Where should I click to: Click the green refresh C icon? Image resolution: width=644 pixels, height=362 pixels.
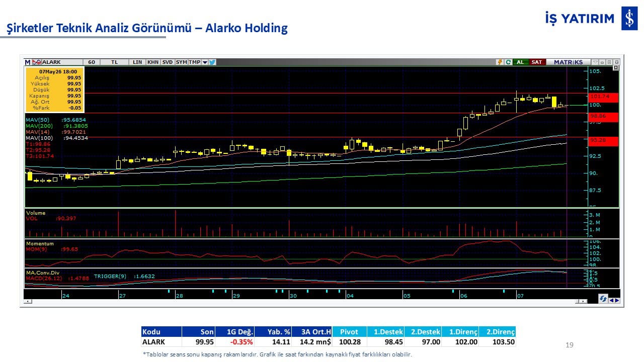click(x=509, y=62)
